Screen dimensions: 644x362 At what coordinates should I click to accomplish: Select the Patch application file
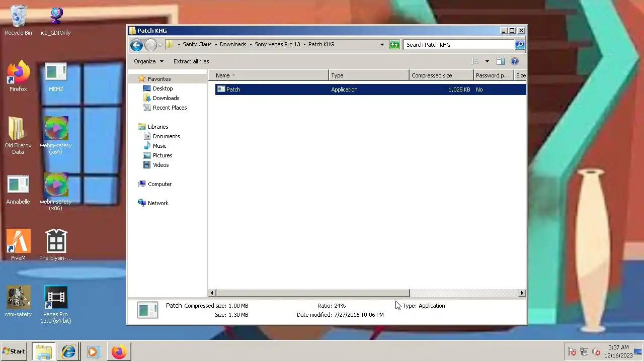[371, 89]
